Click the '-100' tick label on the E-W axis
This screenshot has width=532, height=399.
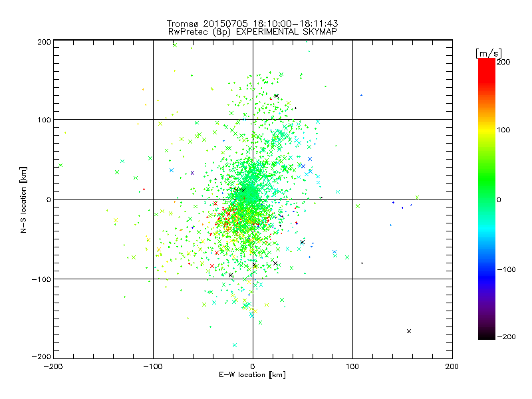coord(153,366)
